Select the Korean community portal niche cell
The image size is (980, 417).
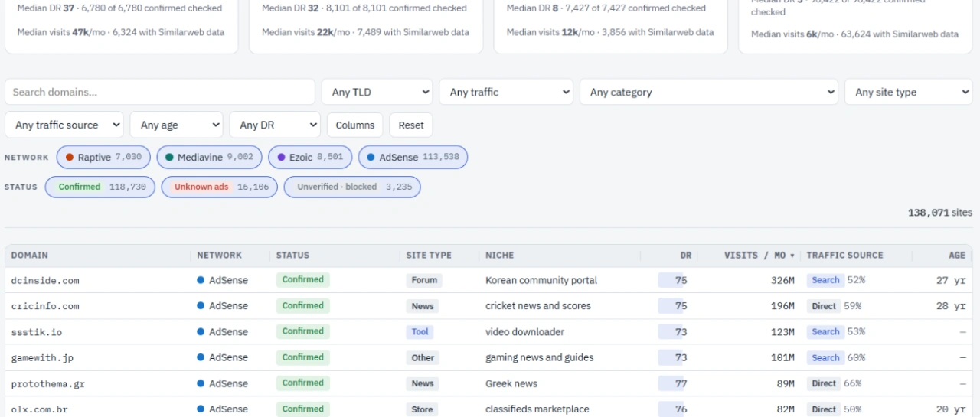[541, 280]
